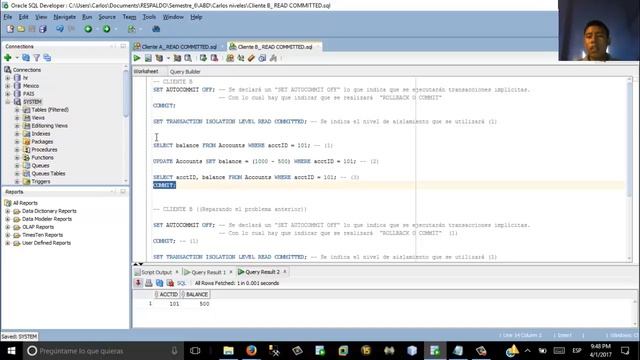Screen dimensions: 640x360
Task: Expand Data Dictionary Reports node
Action: click(x=8, y=211)
